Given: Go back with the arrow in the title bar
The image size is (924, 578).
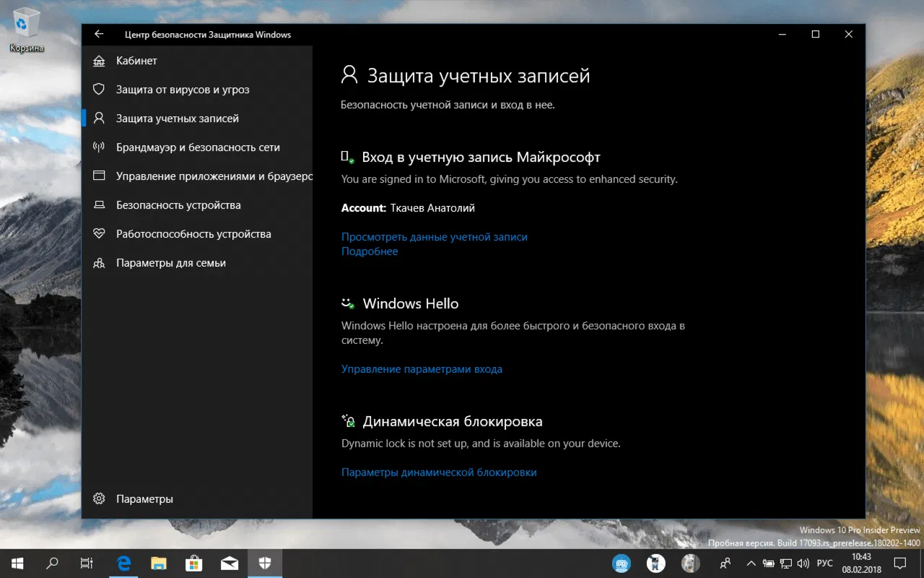Looking at the screenshot, I should [99, 34].
